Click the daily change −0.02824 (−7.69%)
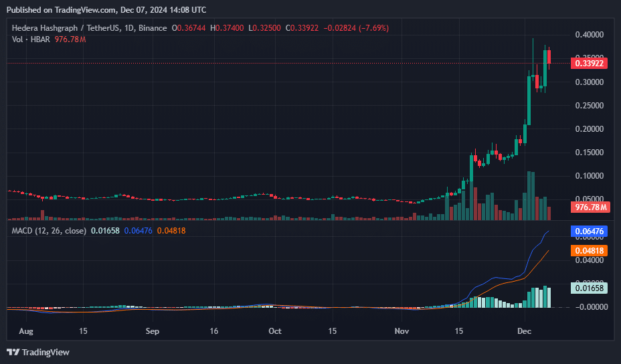Screen dimensions: 621x364 pos(356,28)
